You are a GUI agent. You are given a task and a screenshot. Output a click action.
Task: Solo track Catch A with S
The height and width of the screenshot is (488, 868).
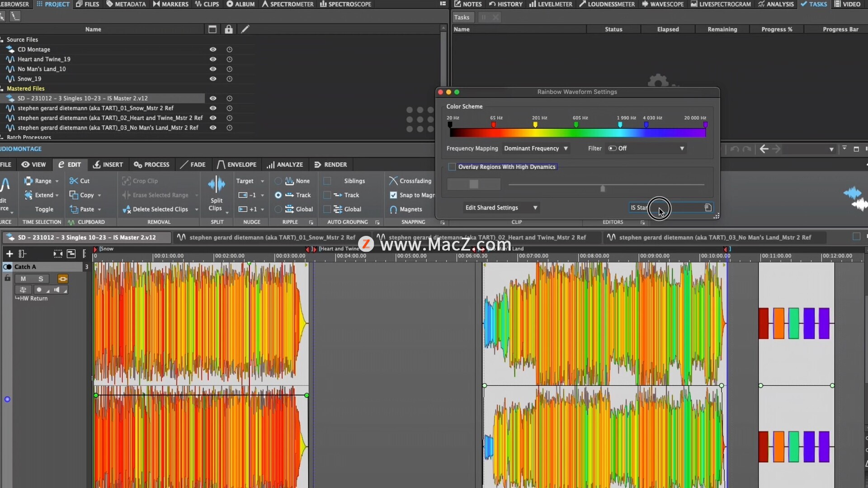tap(41, 279)
